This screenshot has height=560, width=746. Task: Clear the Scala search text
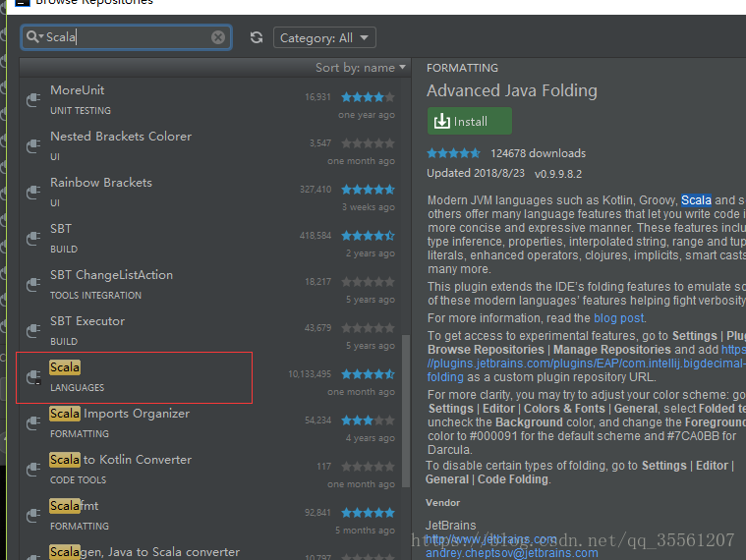tap(218, 37)
